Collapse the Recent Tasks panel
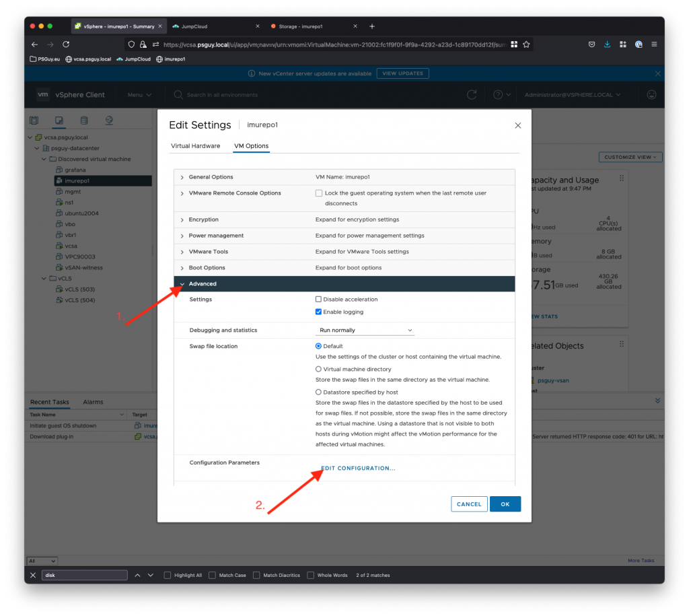The height and width of the screenshot is (616, 689). (x=657, y=401)
